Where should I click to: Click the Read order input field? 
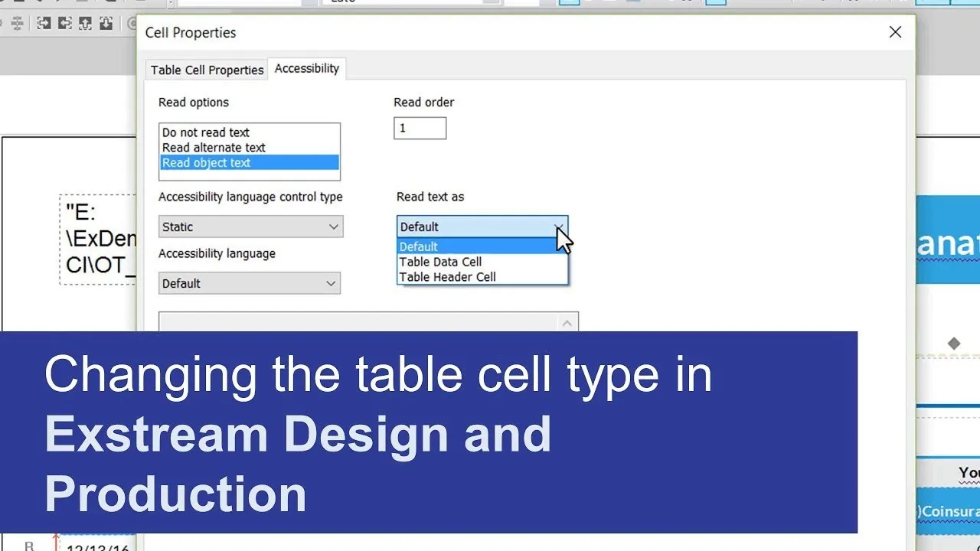[x=420, y=128]
